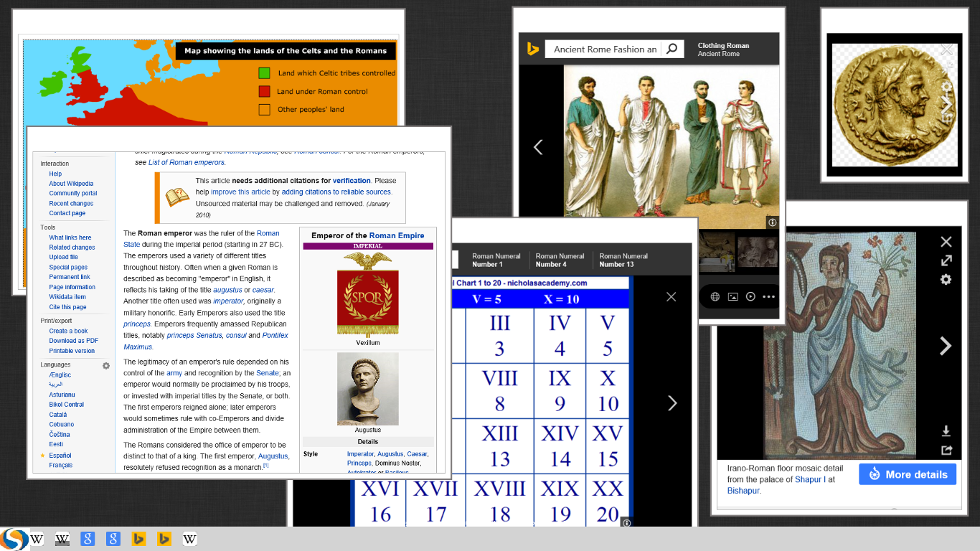This screenshot has height=551, width=980.
Task: Go to the previous image in the Roman fashion viewer
Action: (538, 147)
